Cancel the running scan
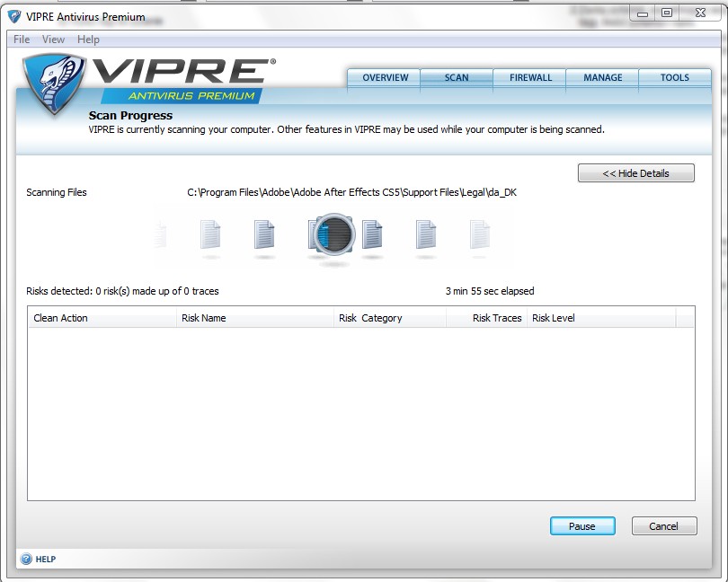Screen dimensions: 728x582 (664, 525)
